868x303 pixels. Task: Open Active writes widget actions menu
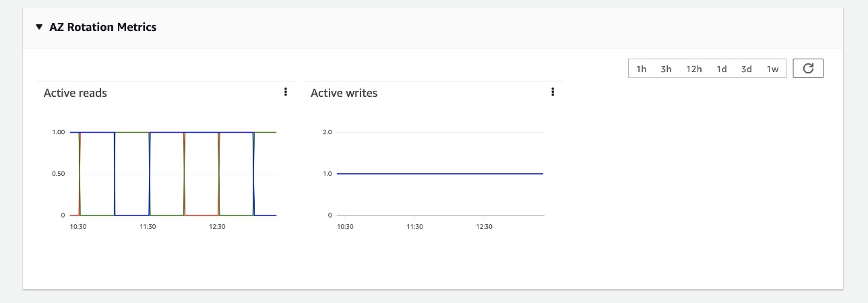pyautogui.click(x=553, y=92)
